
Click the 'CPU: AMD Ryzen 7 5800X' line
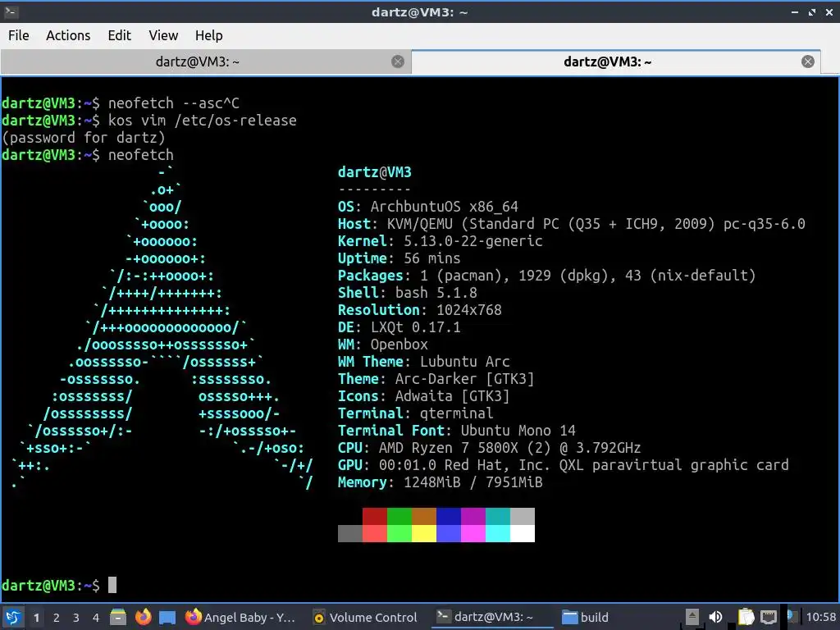point(489,447)
